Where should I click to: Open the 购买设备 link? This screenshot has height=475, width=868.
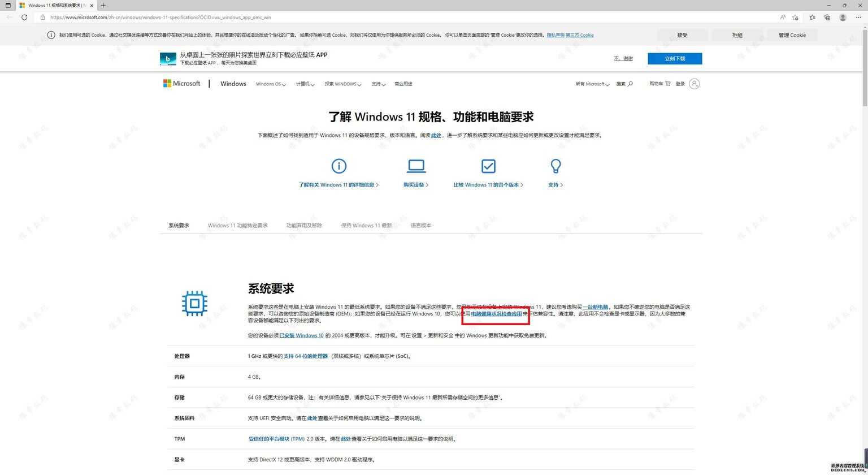click(x=416, y=185)
